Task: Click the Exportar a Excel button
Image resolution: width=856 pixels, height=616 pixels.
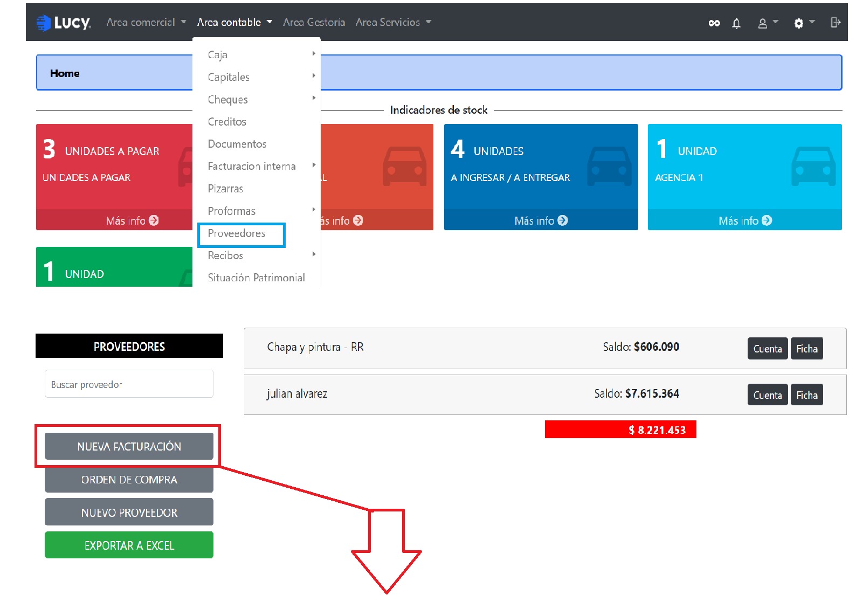Action: (x=129, y=545)
